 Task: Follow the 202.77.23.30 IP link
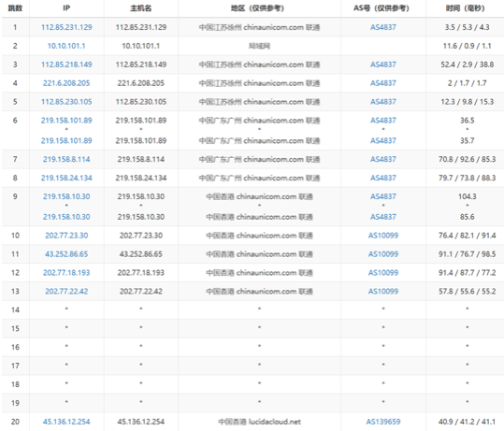pyautogui.click(x=66, y=236)
